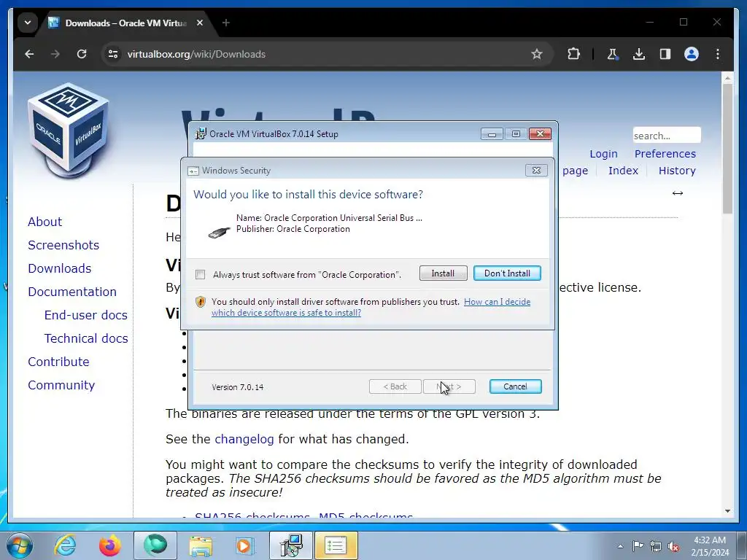The height and width of the screenshot is (560, 747).
Task: Toggle page width double-arrow icon
Action: 678,192
